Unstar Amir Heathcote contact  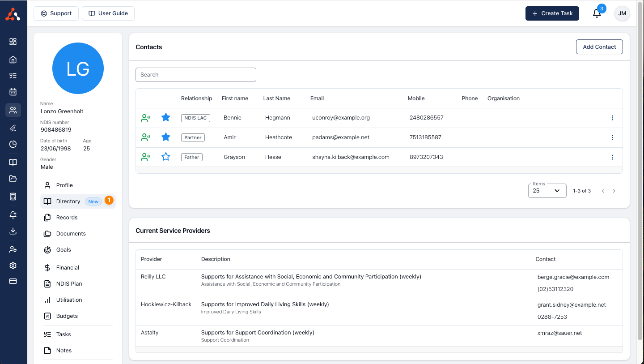[165, 137]
